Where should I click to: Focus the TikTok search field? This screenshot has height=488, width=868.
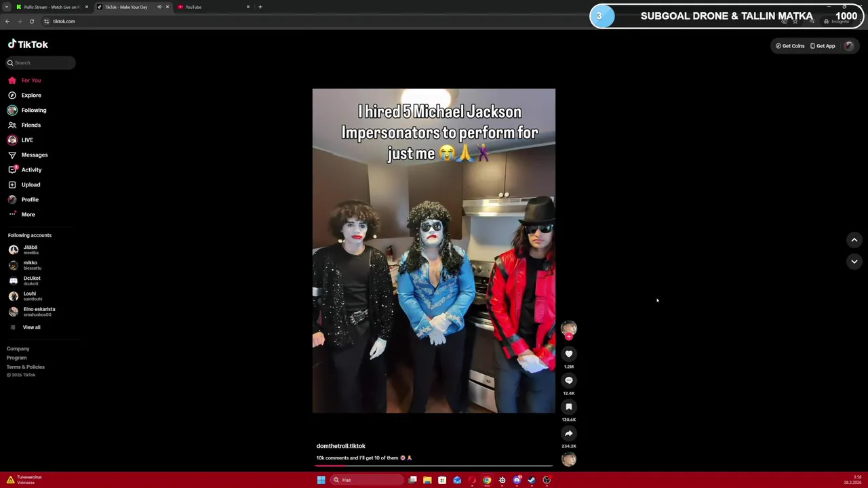[41, 62]
